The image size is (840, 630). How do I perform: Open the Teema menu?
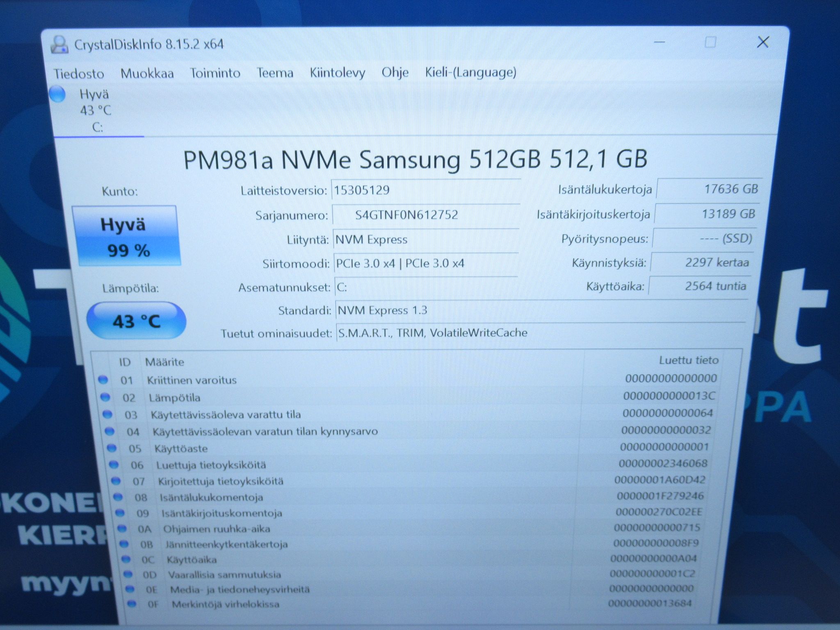pos(275,73)
